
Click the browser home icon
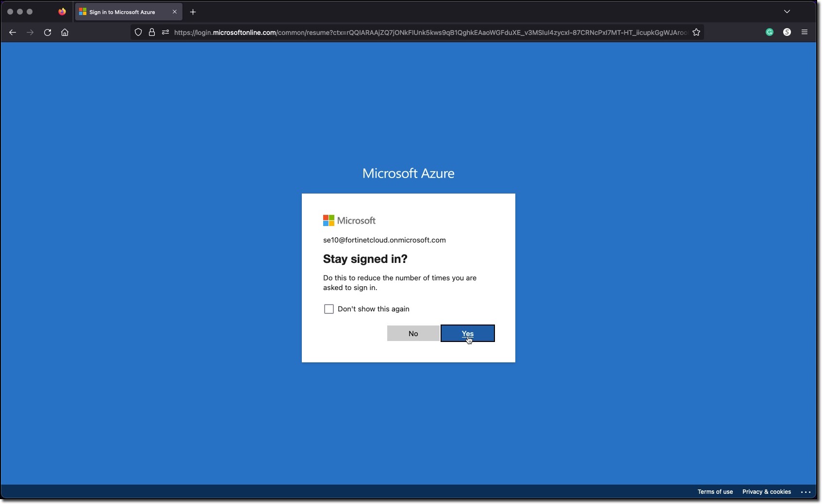point(65,33)
